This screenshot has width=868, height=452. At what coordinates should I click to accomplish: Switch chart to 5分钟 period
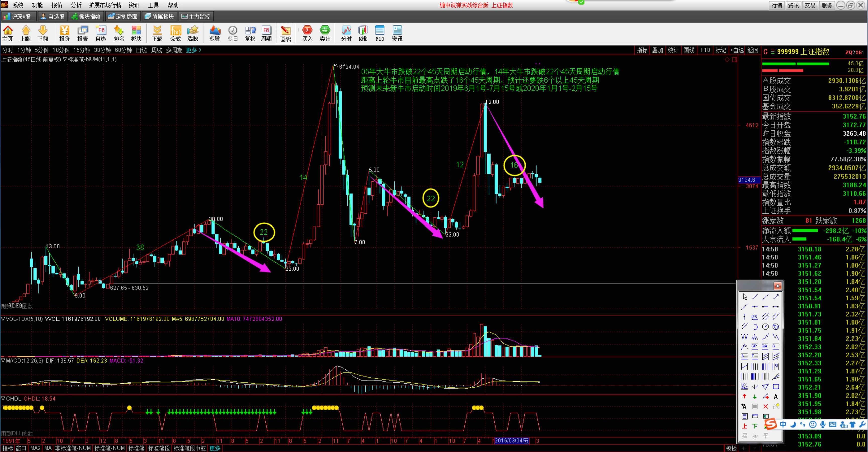(x=42, y=50)
